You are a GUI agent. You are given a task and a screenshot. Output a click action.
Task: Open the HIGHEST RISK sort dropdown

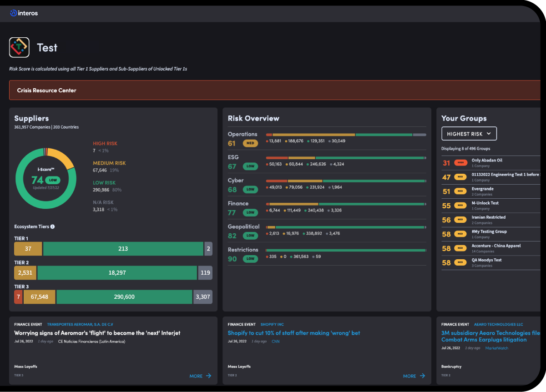pyautogui.click(x=469, y=134)
